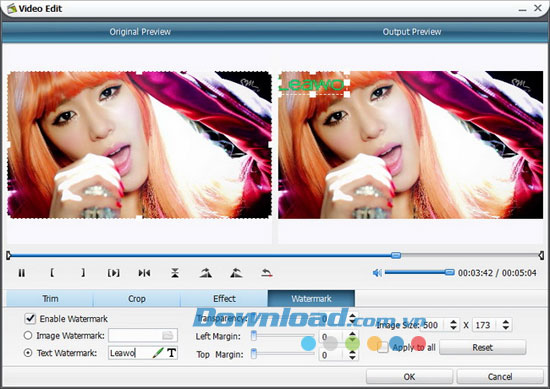The width and height of the screenshot is (550, 389).
Task: Click the timeline end marker
Action: coord(541,255)
